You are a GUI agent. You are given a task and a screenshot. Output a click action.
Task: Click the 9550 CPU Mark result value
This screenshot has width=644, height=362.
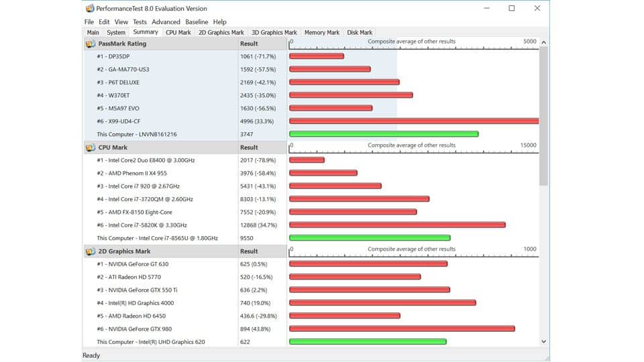(x=246, y=238)
